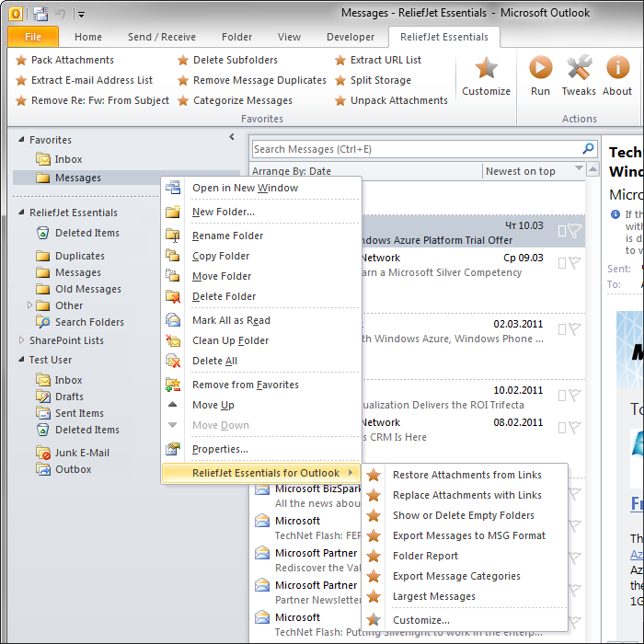Click Categorize Messages button

[236, 100]
